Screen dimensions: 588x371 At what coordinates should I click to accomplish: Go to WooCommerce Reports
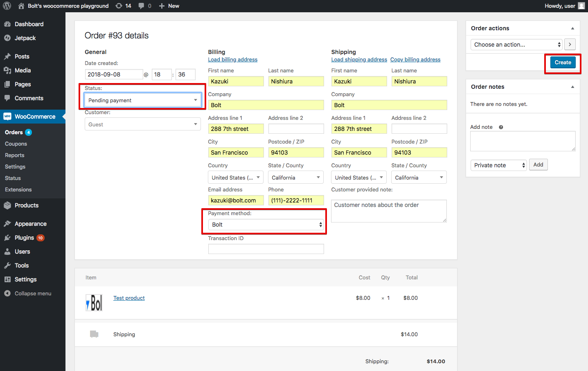coord(15,155)
